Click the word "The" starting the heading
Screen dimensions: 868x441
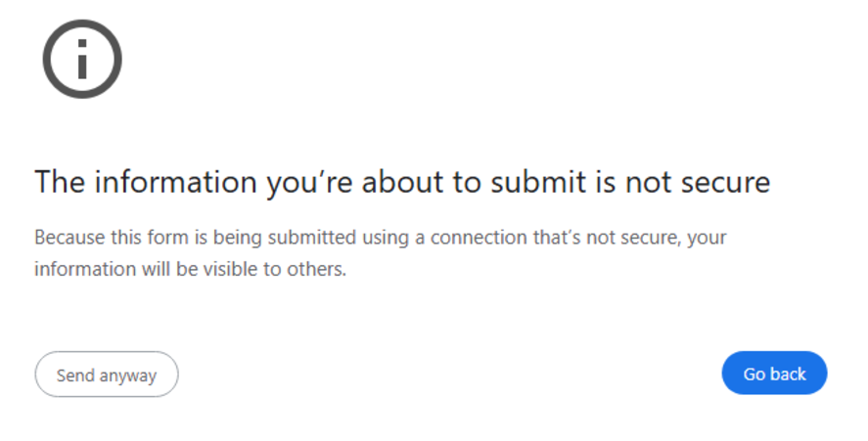[x=57, y=182]
